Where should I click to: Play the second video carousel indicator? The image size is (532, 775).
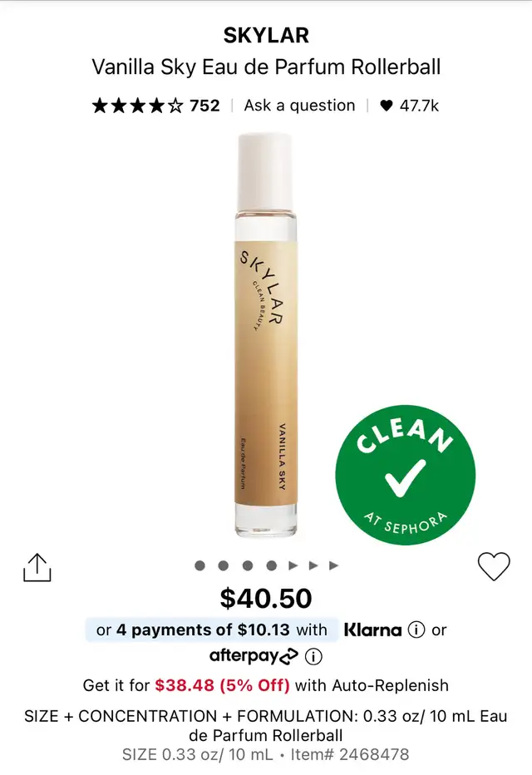[313, 565]
